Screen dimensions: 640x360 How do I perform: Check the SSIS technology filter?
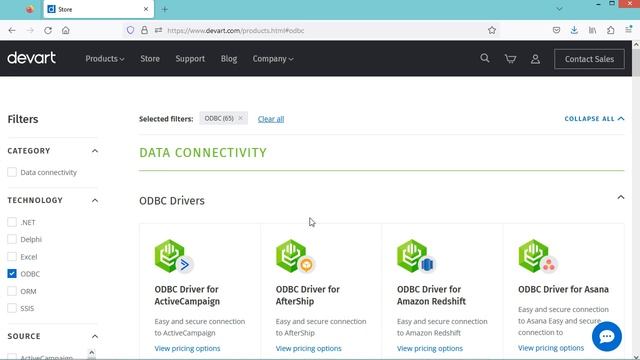coord(12,308)
